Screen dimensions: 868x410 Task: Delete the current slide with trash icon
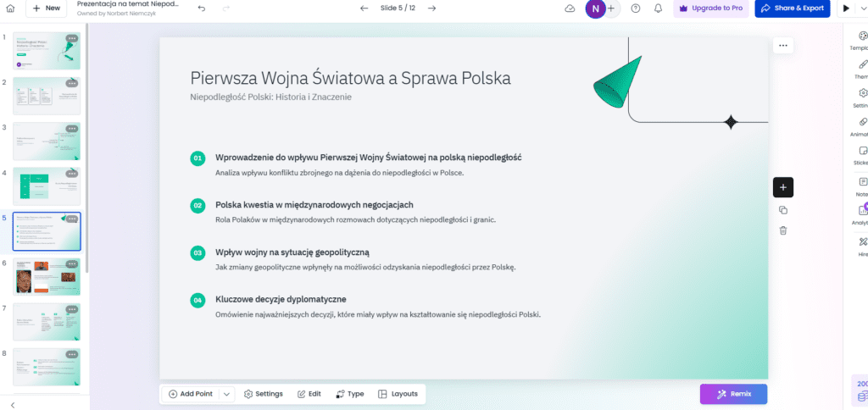(782, 230)
